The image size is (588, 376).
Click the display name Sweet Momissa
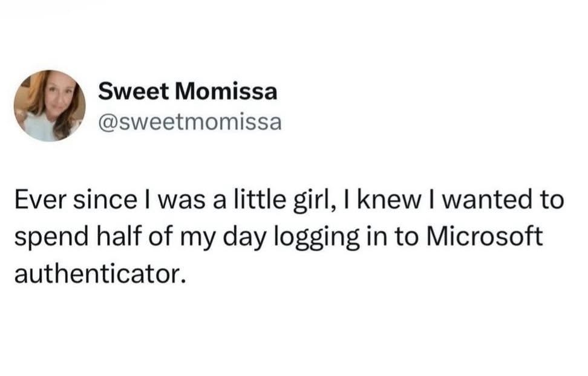coord(188,91)
